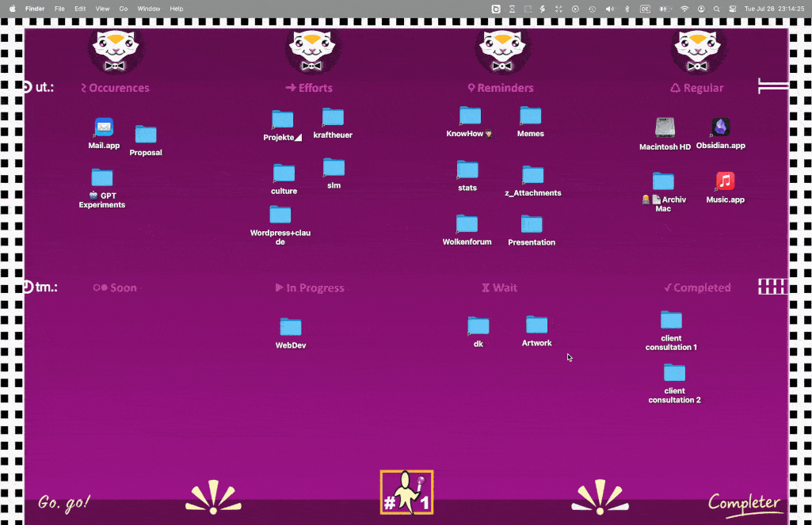
Task: Select the Projekte folder
Action: tap(283, 119)
